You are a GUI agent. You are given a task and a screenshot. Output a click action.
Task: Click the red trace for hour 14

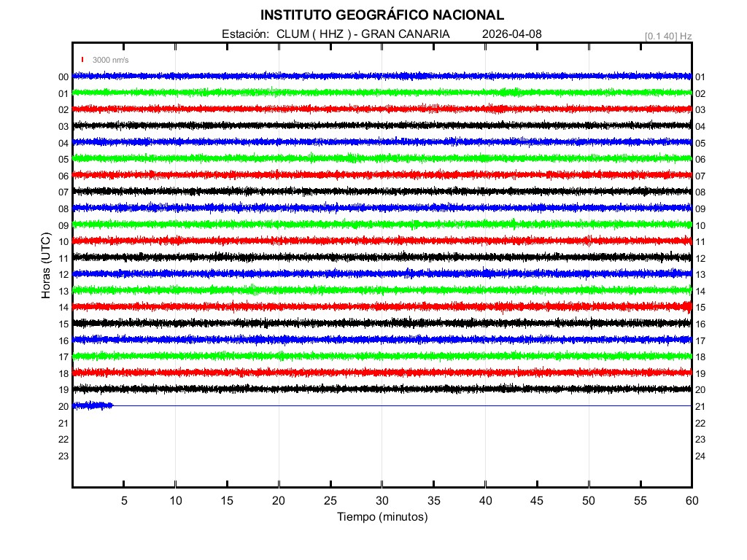382,306
